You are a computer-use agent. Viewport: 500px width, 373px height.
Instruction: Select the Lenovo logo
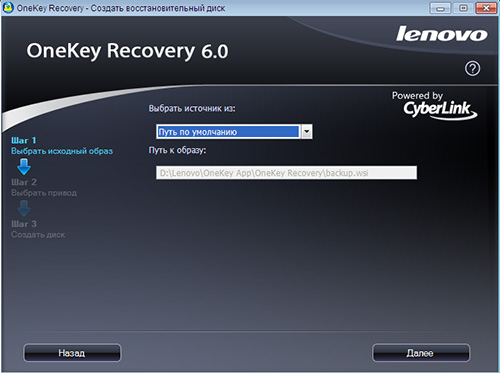pos(442,34)
